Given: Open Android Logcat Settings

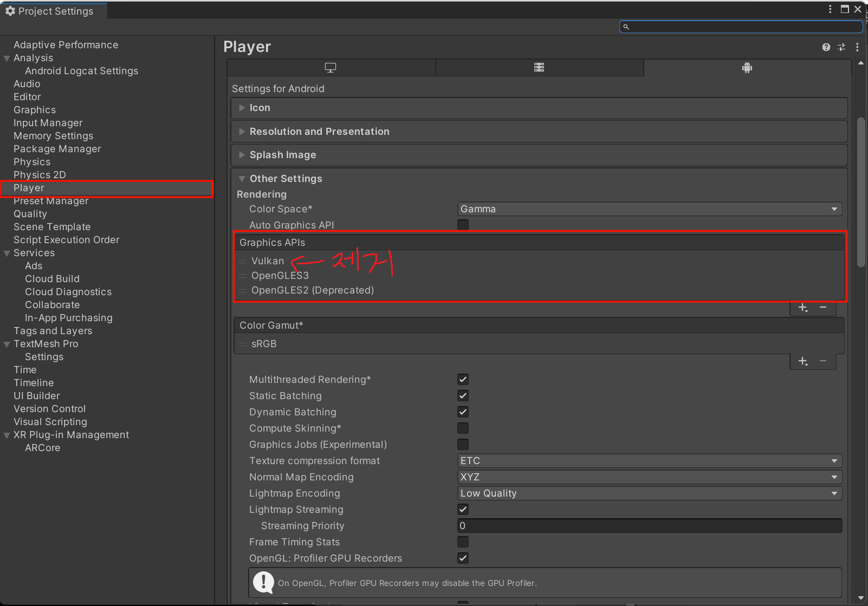Looking at the screenshot, I should (x=81, y=71).
